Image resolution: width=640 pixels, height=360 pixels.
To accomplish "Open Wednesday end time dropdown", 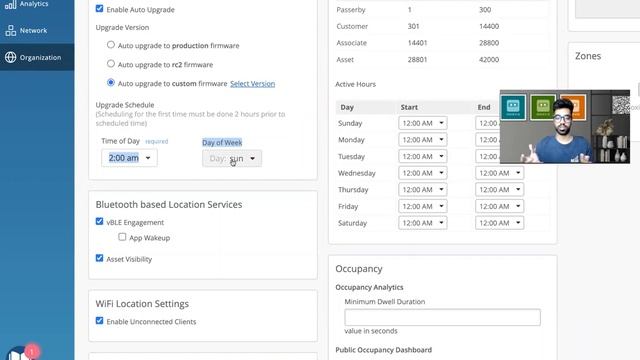I will pos(499,173).
